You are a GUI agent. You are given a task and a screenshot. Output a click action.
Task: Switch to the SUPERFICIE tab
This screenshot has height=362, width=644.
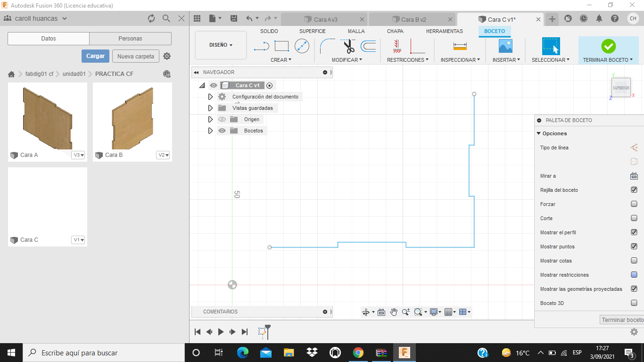click(x=313, y=31)
